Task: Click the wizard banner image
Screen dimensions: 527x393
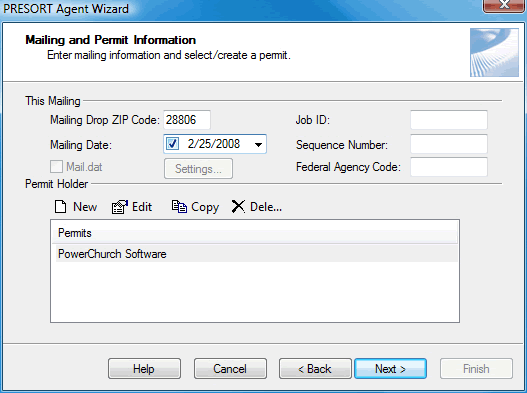Action: (x=494, y=52)
